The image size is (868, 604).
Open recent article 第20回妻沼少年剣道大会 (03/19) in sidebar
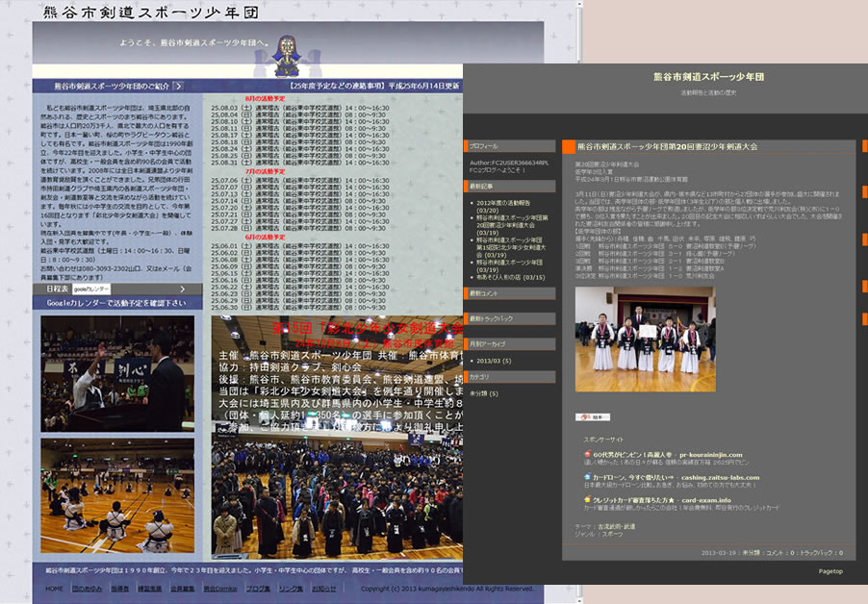[x=513, y=226]
